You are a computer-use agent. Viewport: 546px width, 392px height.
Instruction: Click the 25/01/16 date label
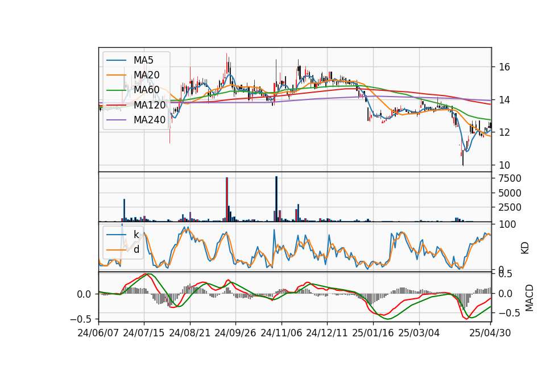coord(373,333)
